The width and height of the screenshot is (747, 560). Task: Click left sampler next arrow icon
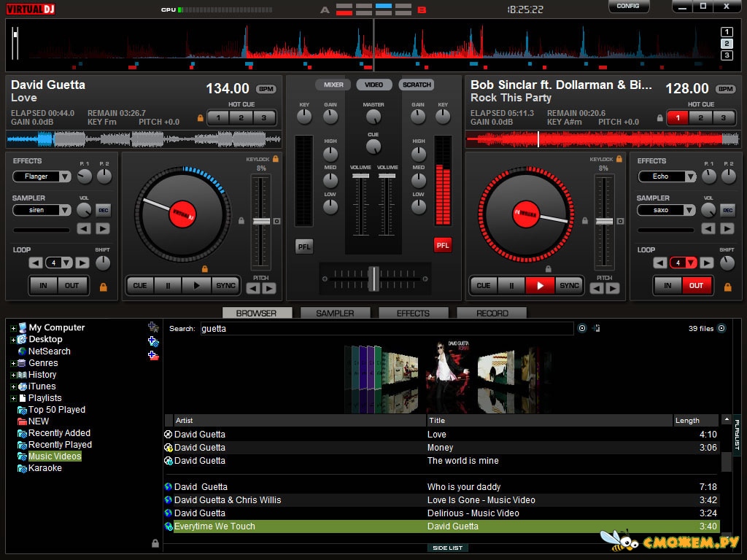(x=102, y=228)
